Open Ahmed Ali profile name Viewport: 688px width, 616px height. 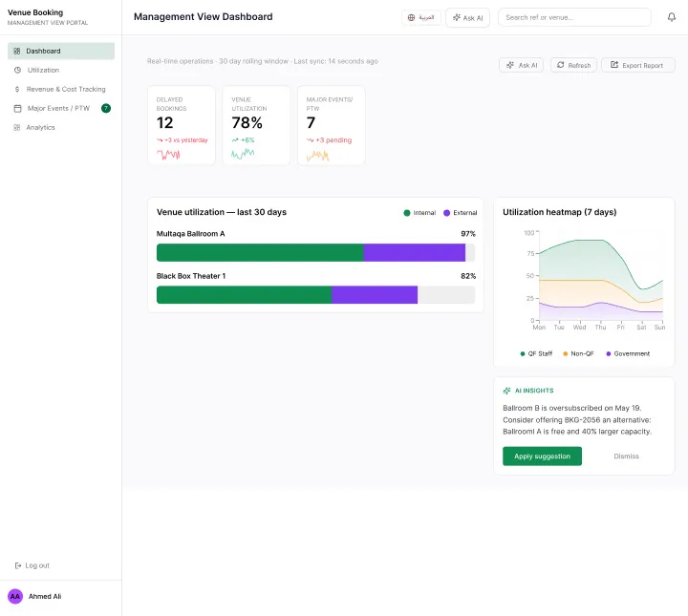point(45,596)
